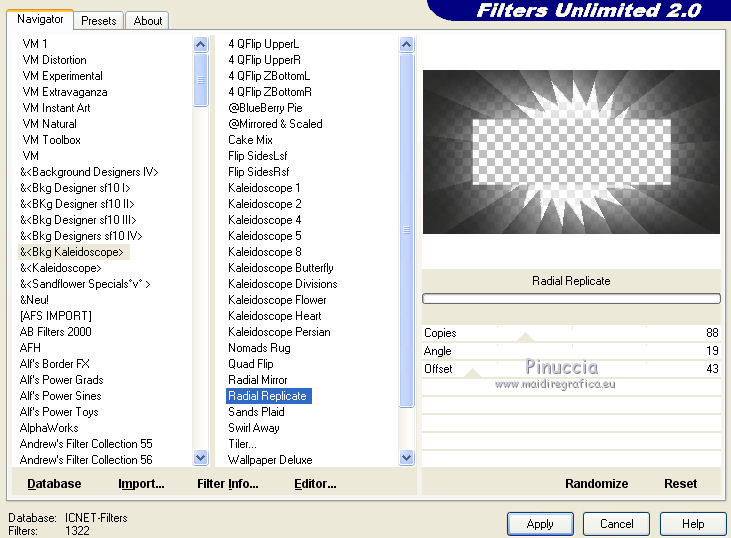Choose the Cake Mix filter
Image resolution: width=731 pixels, height=538 pixels.
[x=250, y=140]
